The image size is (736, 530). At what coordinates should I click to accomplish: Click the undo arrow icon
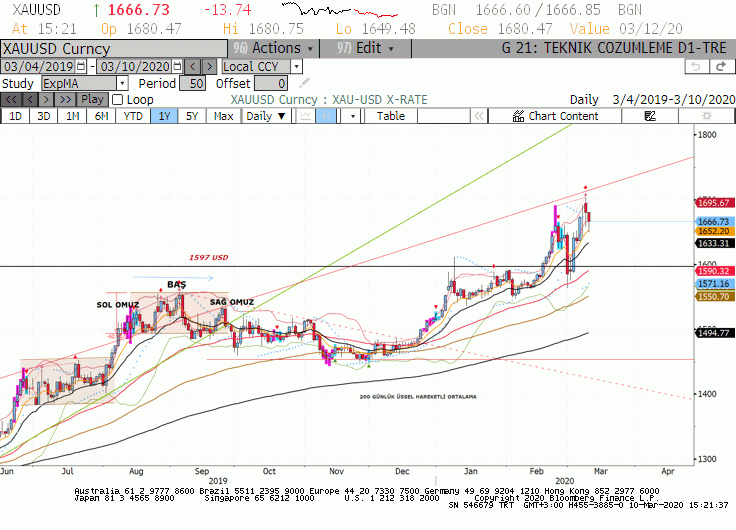coord(697,67)
